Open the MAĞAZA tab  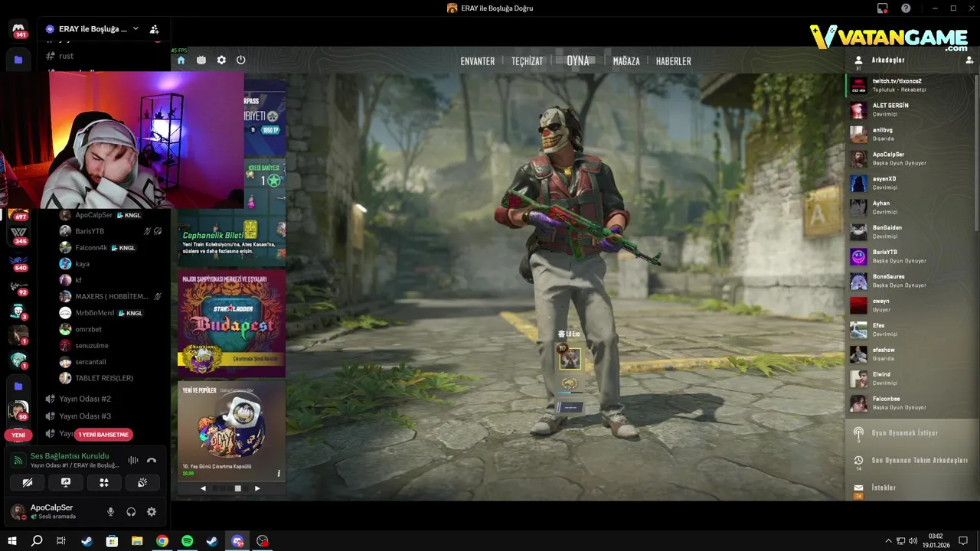[626, 61]
